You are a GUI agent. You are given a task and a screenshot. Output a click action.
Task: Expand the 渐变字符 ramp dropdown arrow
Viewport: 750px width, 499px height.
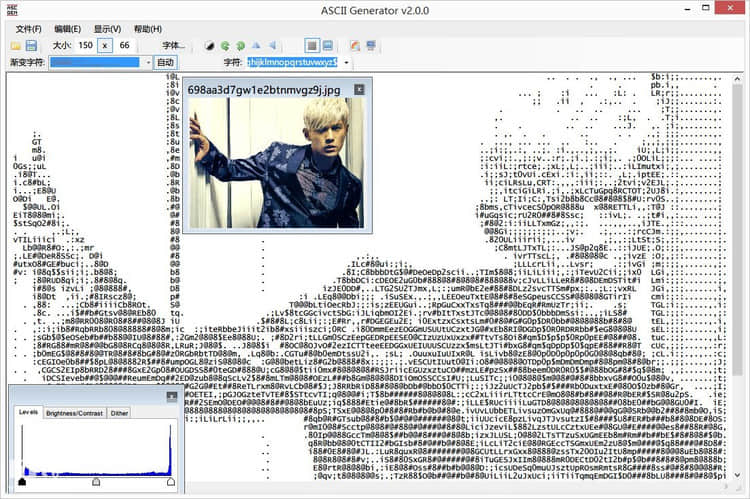[x=148, y=62]
